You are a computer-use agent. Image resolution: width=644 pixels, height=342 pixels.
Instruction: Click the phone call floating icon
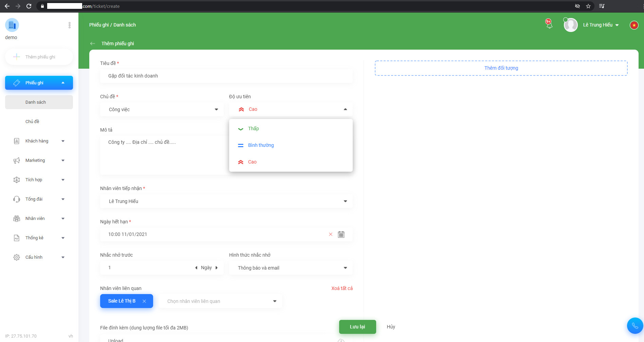pos(635,326)
